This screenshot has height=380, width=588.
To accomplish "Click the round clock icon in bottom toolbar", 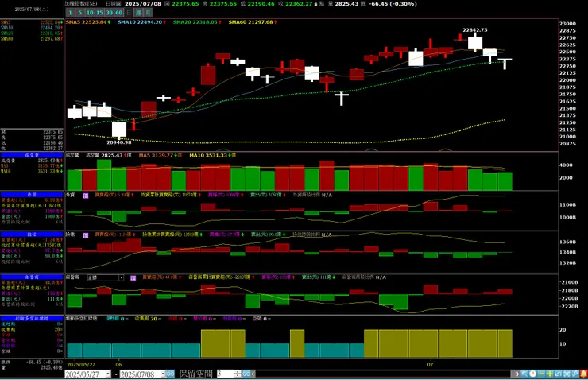I will pyautogui.click(x=533, y=374).
